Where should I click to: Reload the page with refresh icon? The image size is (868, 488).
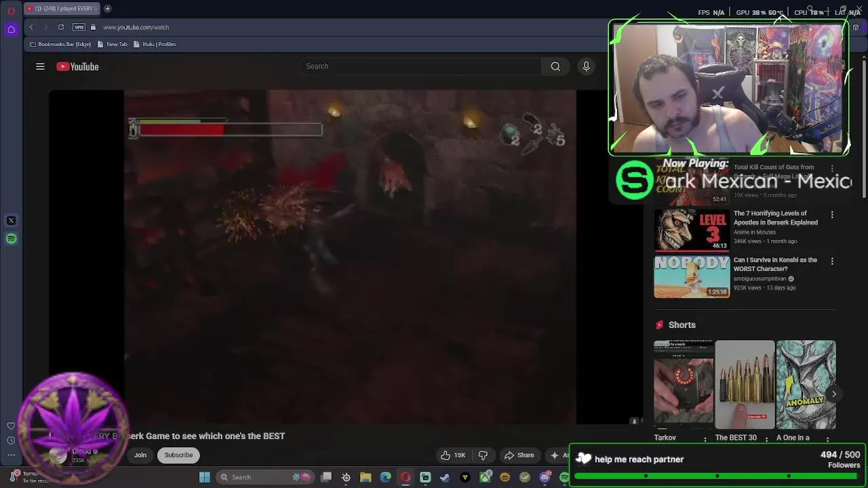pos(61,27)
